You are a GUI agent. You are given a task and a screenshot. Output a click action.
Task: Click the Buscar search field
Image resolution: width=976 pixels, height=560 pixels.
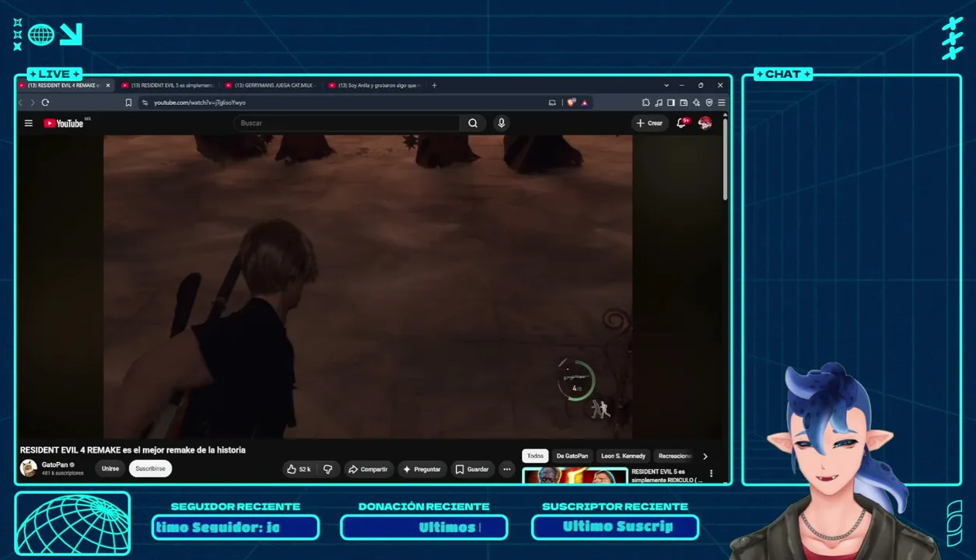click(346, 123)
